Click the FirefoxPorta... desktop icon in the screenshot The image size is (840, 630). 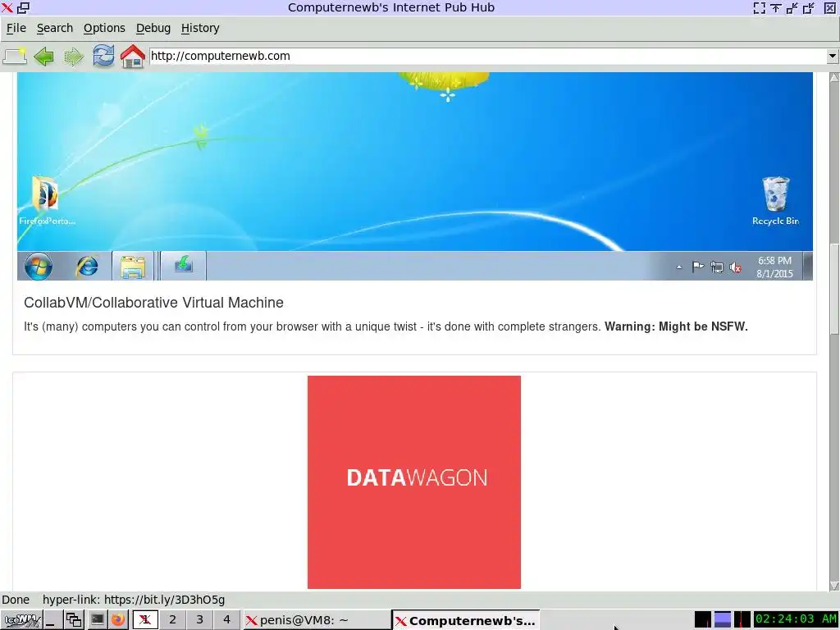(x=47, y=202)
